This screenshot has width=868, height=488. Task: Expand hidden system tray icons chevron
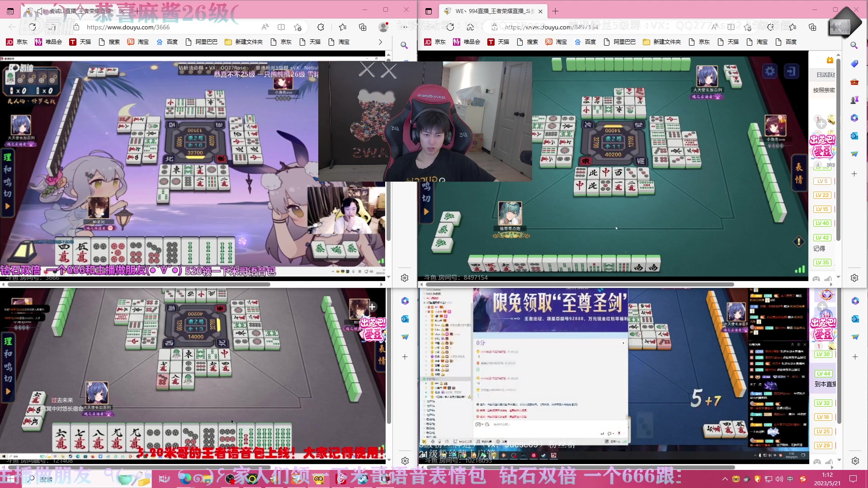click(x=725, y=479)
